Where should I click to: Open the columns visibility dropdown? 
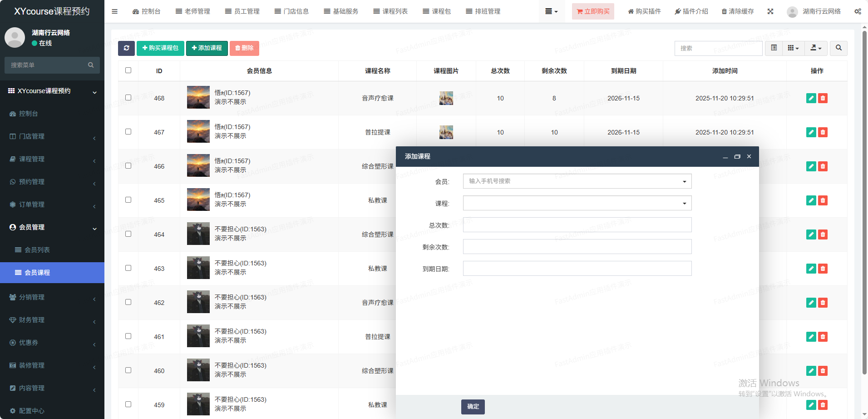[x=793, y=48]
